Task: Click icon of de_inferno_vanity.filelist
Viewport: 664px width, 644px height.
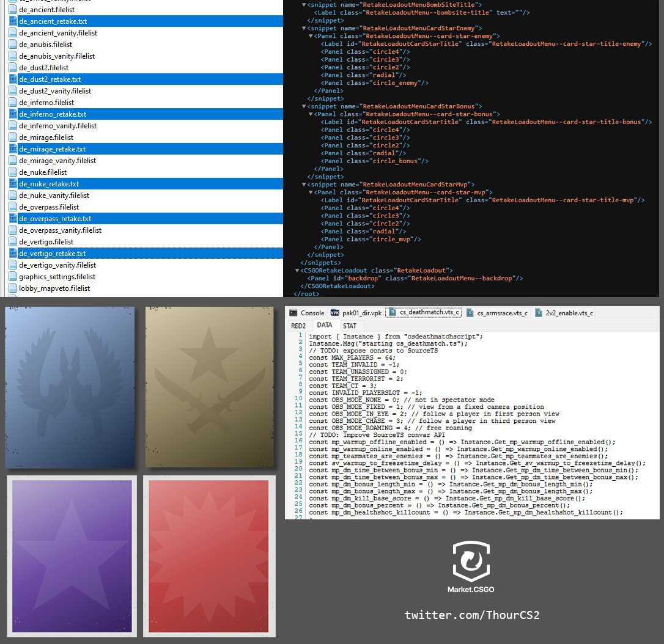Action: pyautogui.click(x=13, y=126)
